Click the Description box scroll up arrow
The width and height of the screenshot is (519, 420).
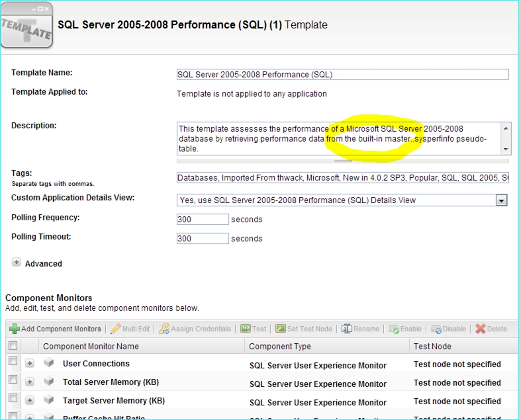click(x=506, y=128)
